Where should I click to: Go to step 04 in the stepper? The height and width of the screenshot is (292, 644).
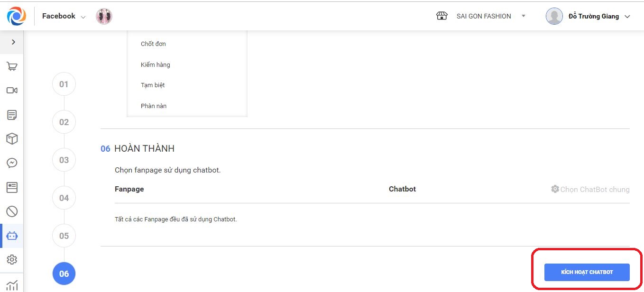64,198
